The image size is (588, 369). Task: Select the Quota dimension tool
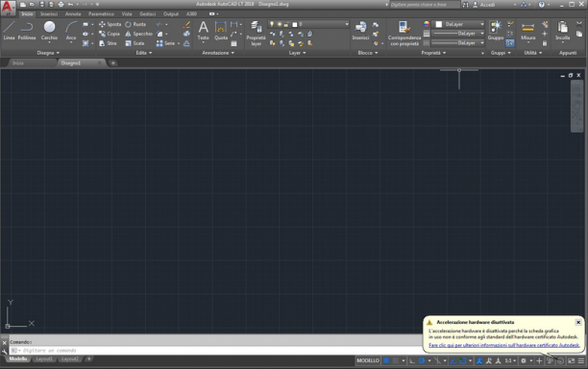(x=221, y=31)
